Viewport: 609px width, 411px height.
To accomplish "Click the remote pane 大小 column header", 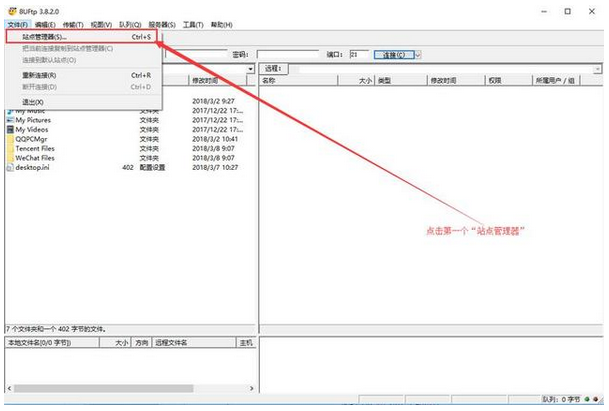I will point(356,80).
